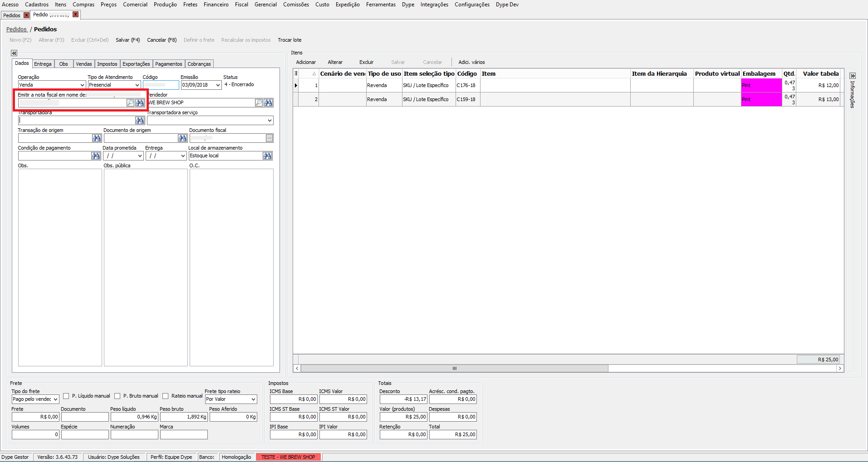Search Transação de origem with binoculars icon
This screenshot has width=868, height=462.
(97, 138)
